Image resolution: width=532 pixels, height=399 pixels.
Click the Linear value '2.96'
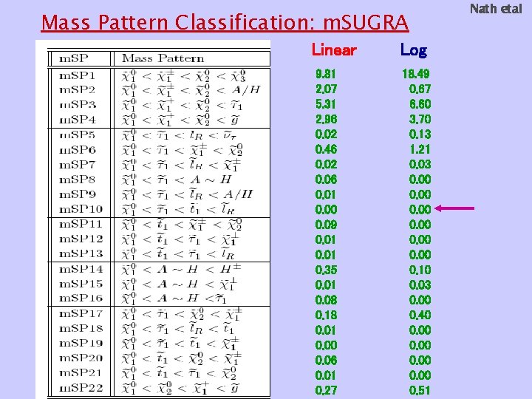click(x=326, y=119)
